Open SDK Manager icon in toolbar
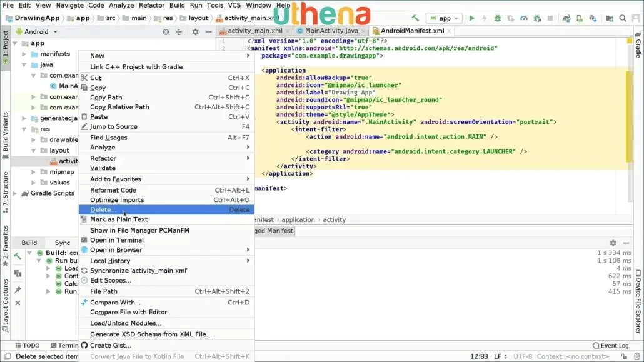644x362 pixels. click(593, 18)
